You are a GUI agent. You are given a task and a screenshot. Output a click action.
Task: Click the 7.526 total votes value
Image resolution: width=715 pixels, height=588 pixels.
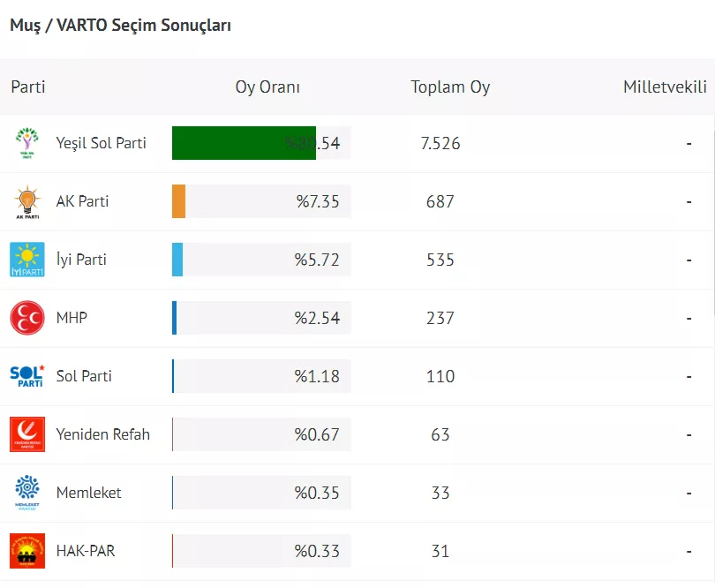440,143
